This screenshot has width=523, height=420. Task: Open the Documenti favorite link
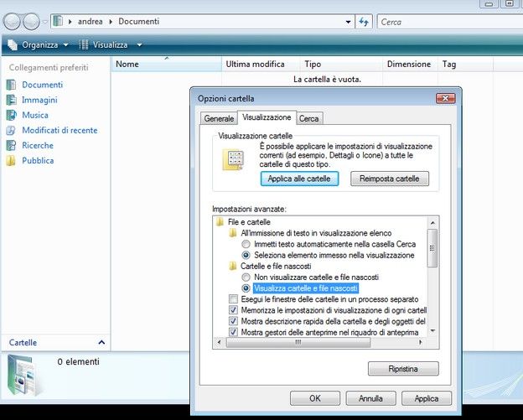(x=43, y=85)
